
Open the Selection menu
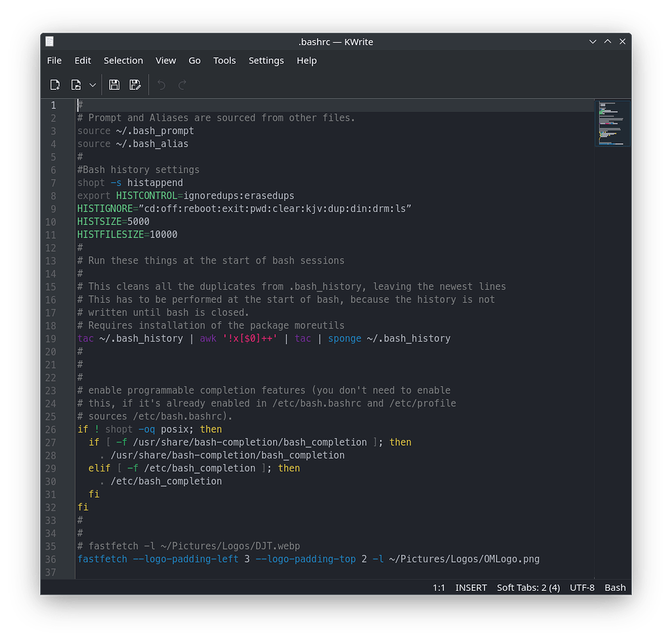pyautogui.click(x=123, y=60)
